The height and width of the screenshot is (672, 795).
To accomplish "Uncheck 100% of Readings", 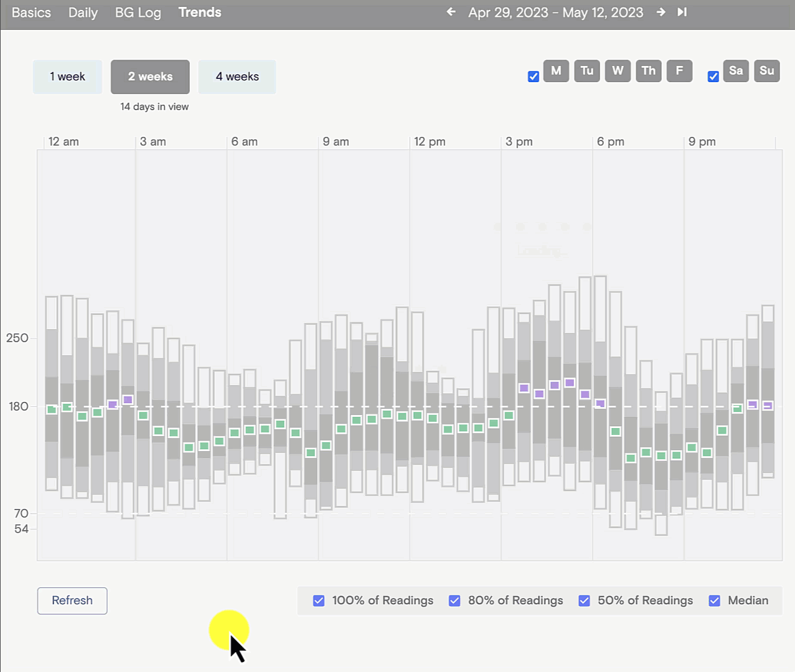I will (319, 600).
